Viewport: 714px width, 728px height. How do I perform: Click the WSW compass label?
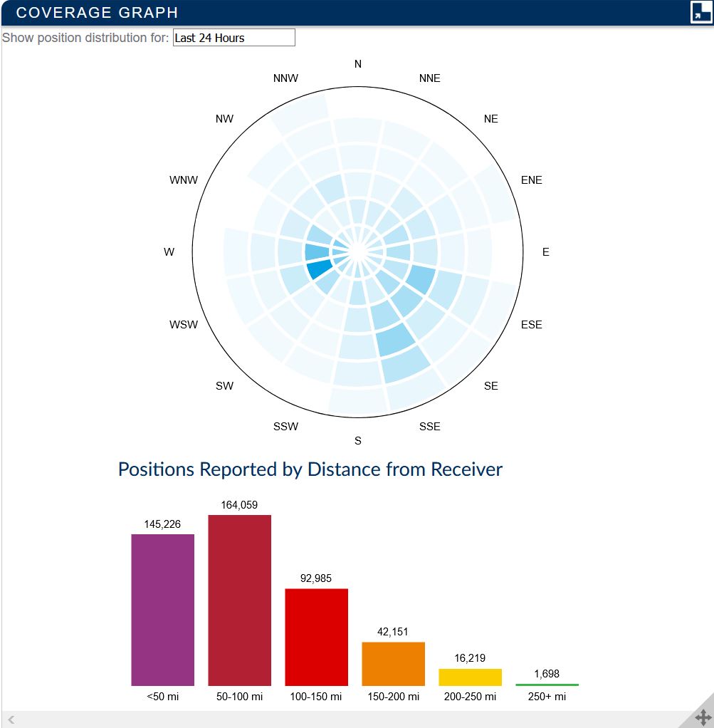(184, 324)
